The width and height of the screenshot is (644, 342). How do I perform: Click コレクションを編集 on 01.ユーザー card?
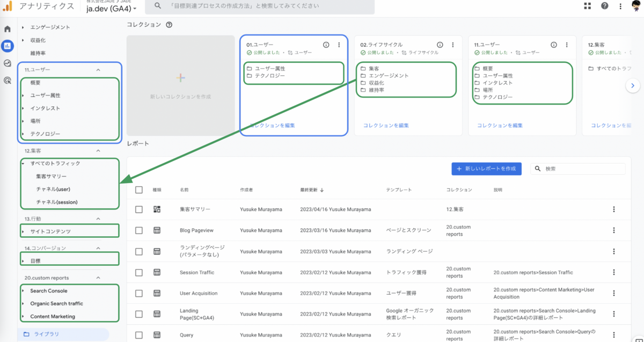pyautogui.click(x=272, y=125)
